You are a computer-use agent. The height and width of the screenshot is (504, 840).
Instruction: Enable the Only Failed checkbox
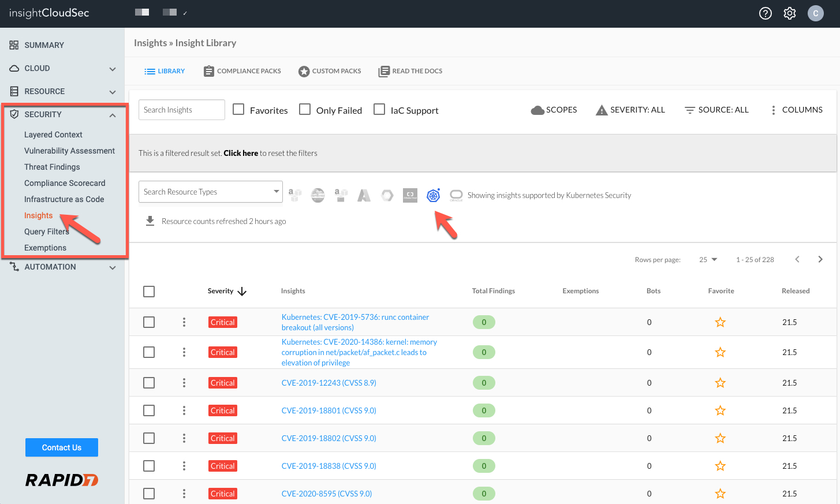[x=305, y=109]
